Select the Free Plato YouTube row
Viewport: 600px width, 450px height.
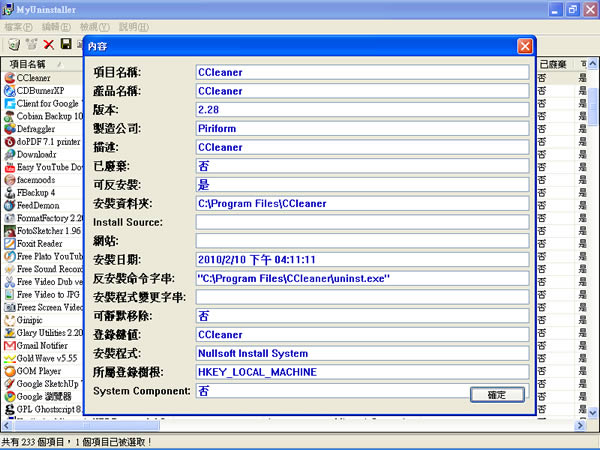[42, 256]
